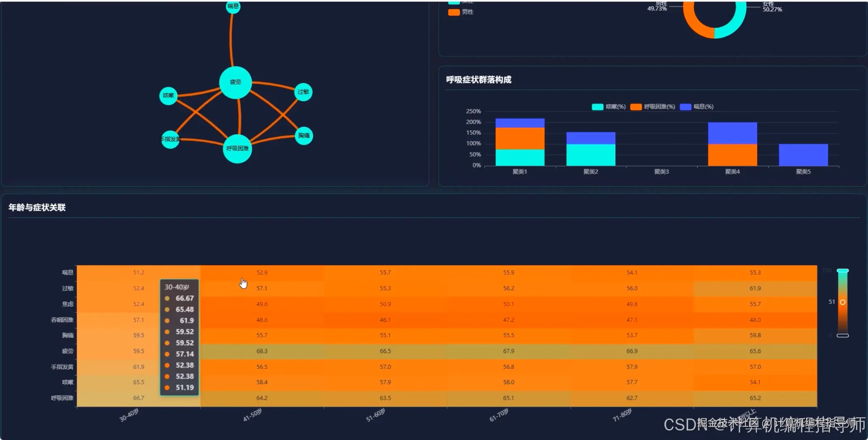Click the 聚类3 axis label
Viewport: 868px width, 440px height.
coord(661,172)
